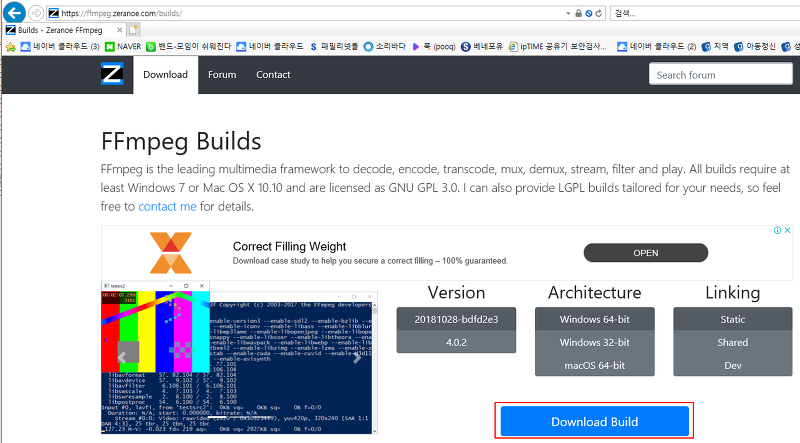800x443 pixels.
Task: Click the Search forum input field
Action: point(720,75)
